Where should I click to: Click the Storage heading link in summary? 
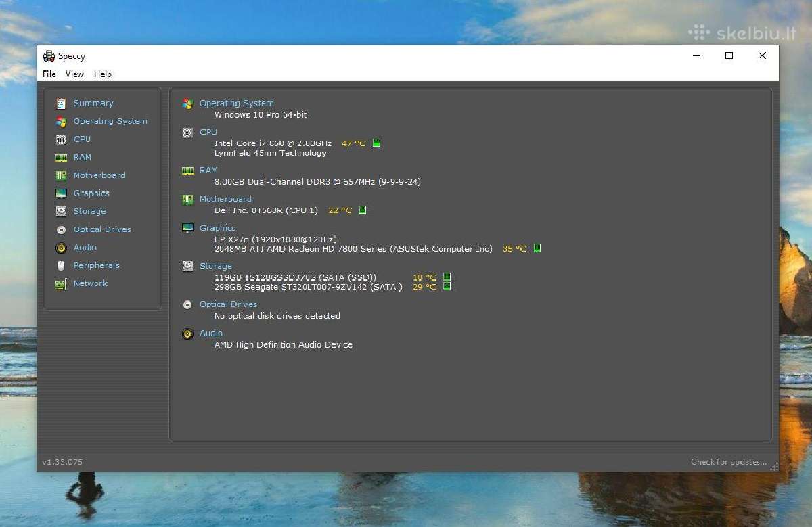pyautogui.click(x=216, y=266)
